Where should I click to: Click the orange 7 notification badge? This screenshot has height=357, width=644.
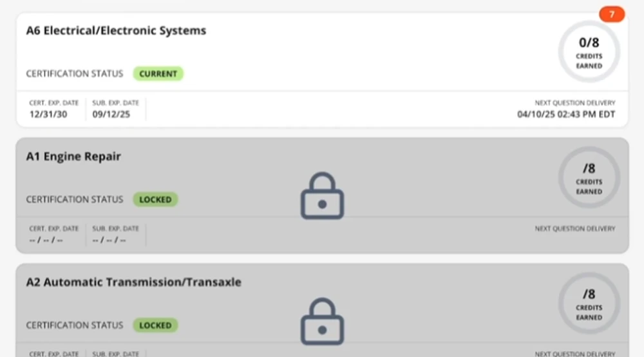612,14
